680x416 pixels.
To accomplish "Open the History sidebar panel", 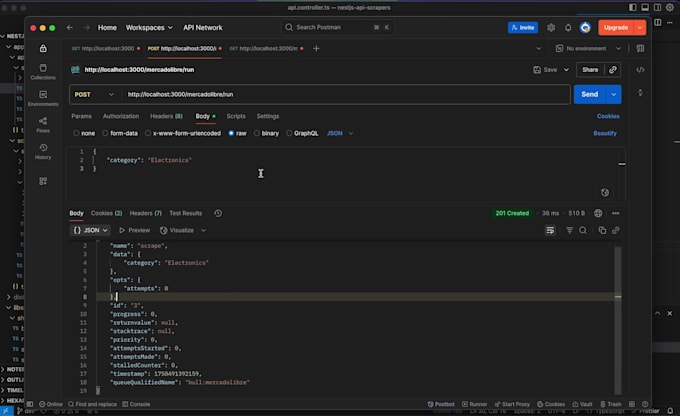I will click(43, 151).
